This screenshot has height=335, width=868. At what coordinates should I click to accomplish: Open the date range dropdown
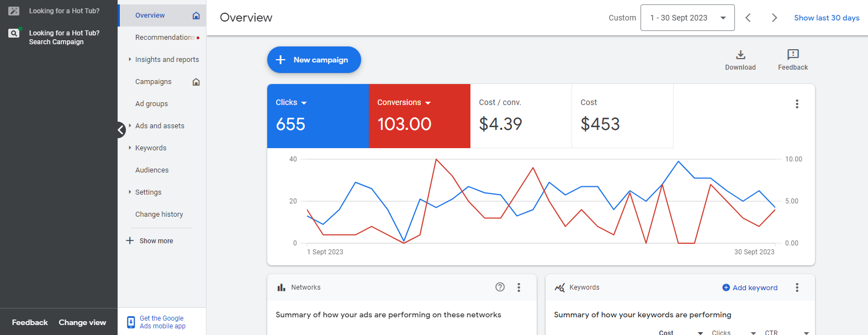coord(687,18)
